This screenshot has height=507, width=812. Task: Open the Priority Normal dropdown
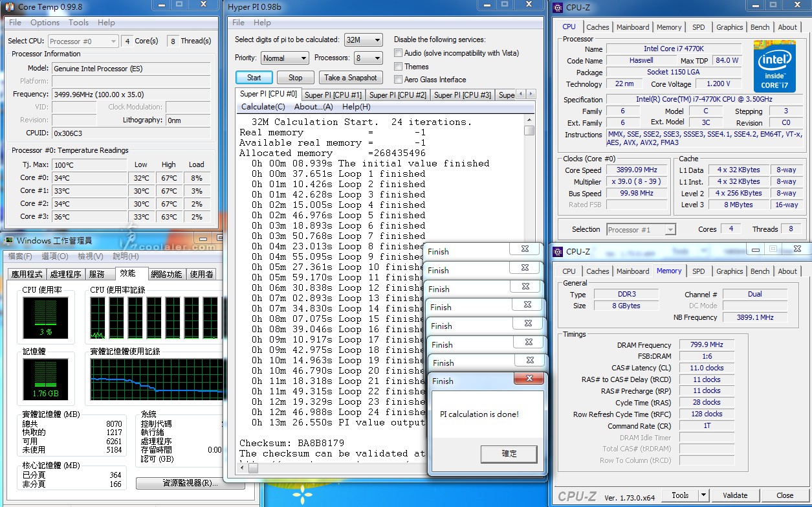(x=285, y=58)
